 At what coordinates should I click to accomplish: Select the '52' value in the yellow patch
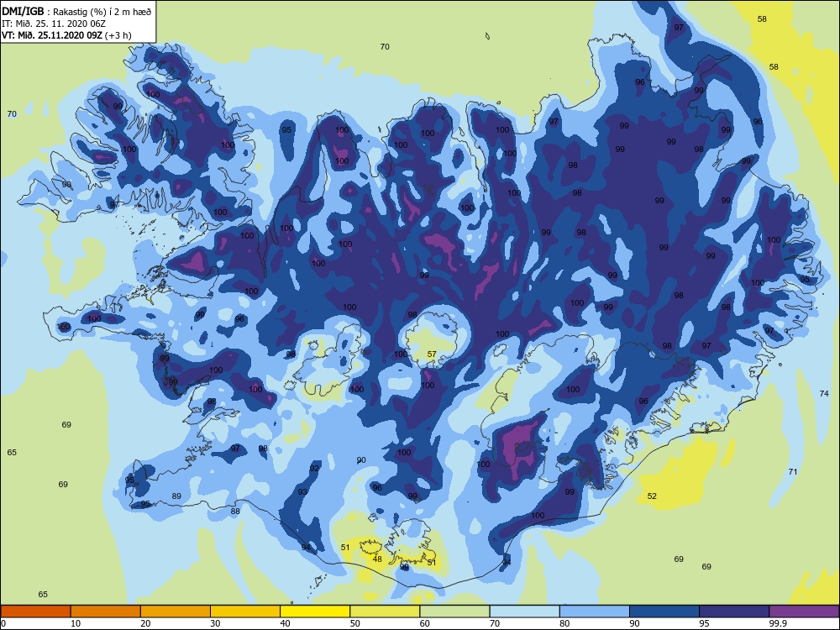coord(652,496)
